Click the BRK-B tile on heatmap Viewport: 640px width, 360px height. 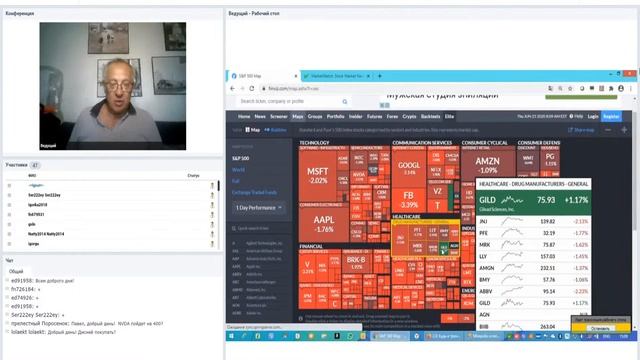(x=356, y=262)
